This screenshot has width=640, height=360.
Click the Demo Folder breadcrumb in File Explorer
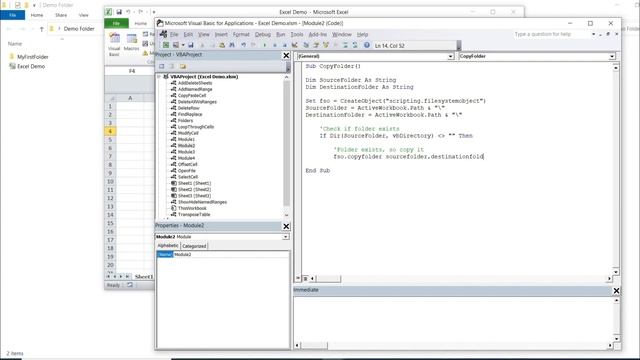(79, 29)
